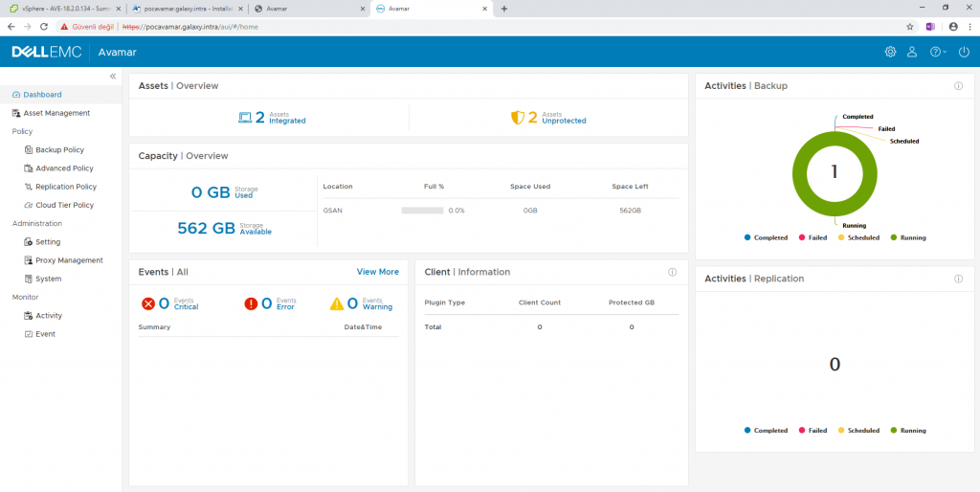
Task: Click the Storage Available link
Action: [x=256, y=232]
